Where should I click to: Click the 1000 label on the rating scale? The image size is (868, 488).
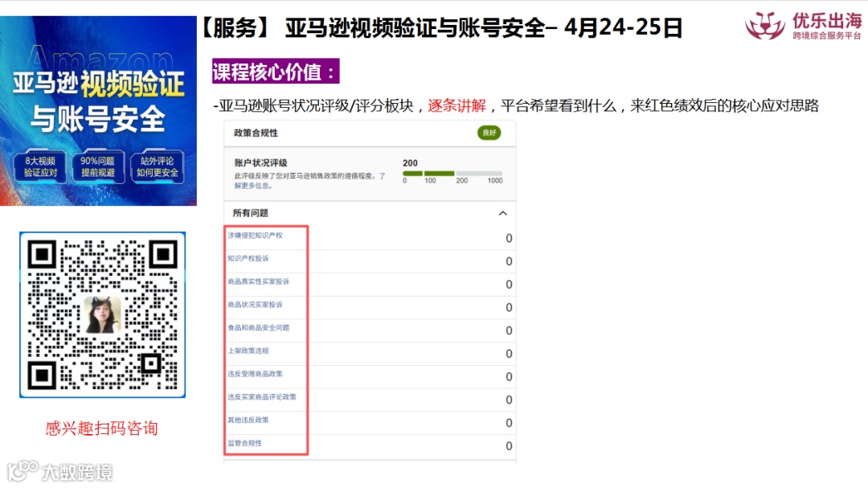(x=495, y=181)
